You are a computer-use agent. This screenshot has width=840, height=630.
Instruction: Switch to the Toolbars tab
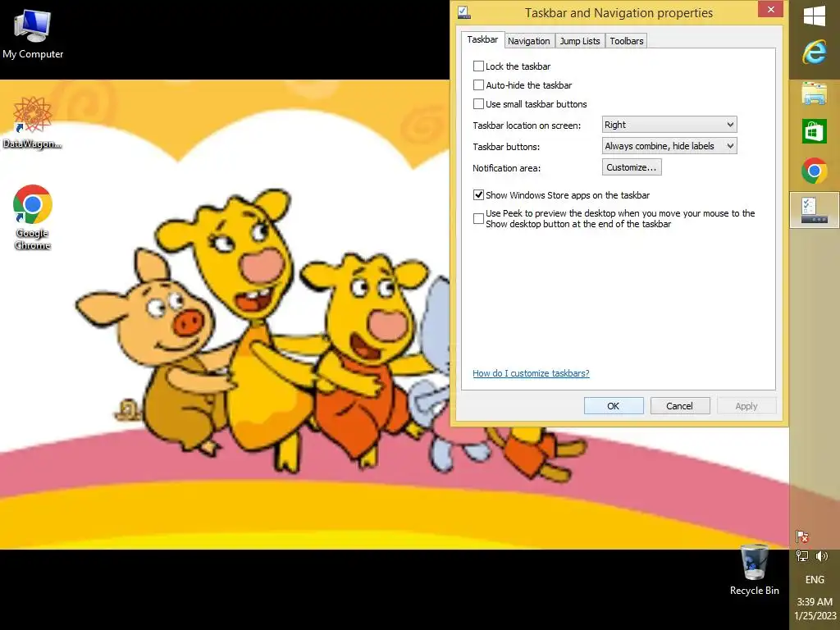pos(626,41)
